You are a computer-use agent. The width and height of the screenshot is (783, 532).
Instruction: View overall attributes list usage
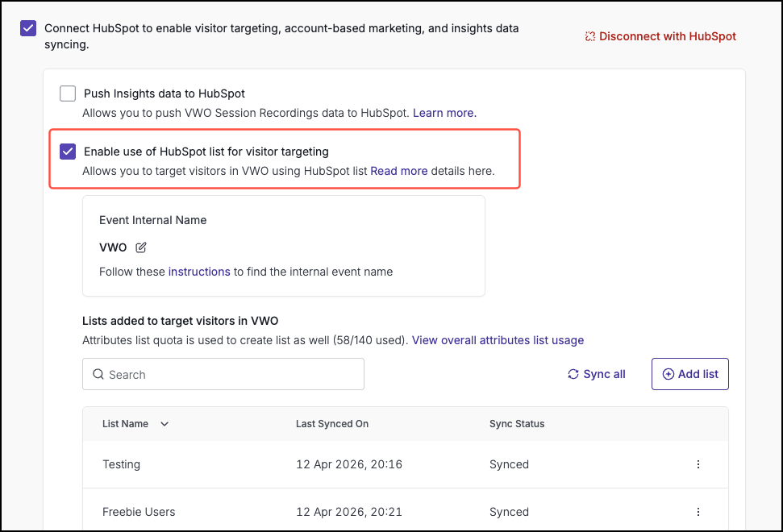tap(498, 340)
